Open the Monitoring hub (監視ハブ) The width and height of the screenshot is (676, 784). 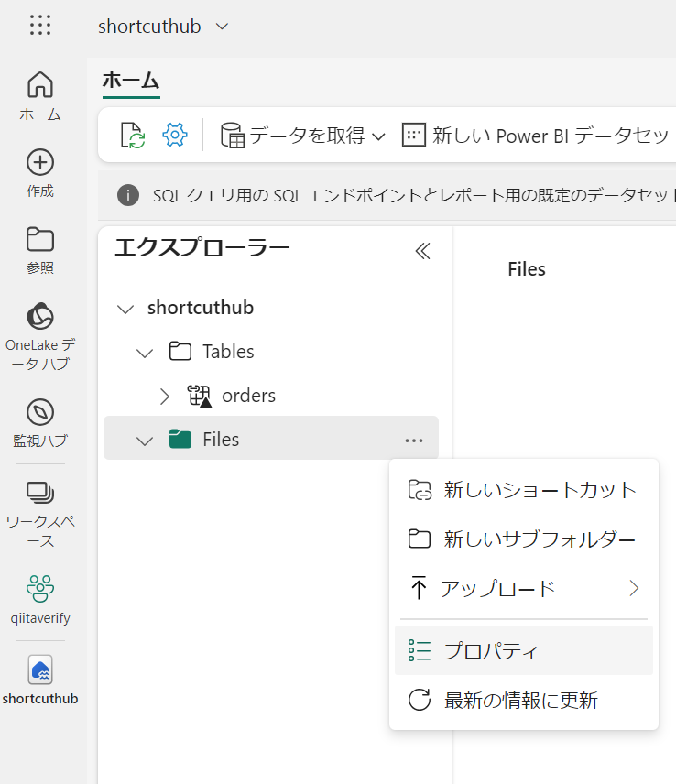(x=40, y=423)
